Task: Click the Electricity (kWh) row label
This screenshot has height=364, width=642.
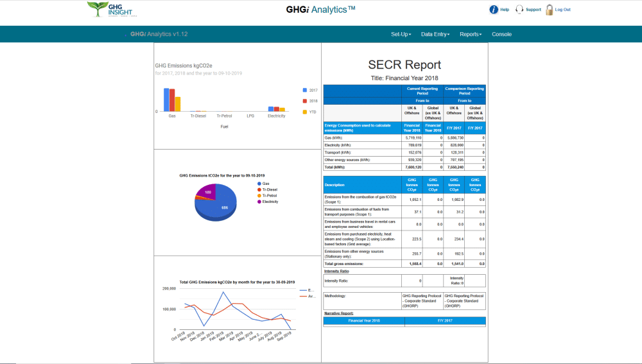Action: point(338,145)
